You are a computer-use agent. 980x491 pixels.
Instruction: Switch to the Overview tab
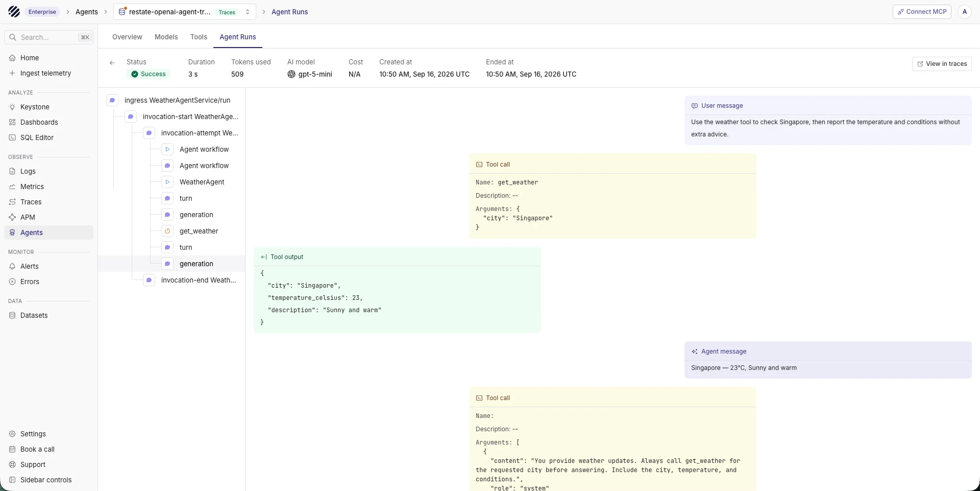tap(127, 37)
